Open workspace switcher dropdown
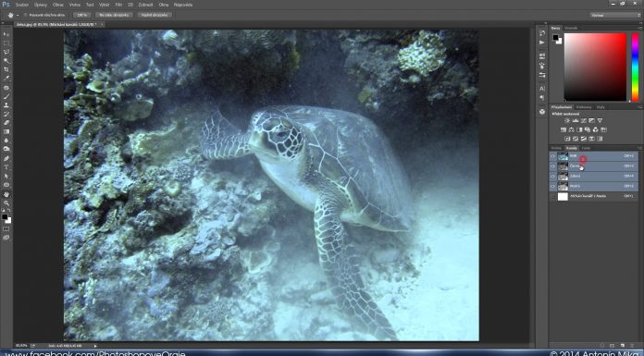 (615, 15)
